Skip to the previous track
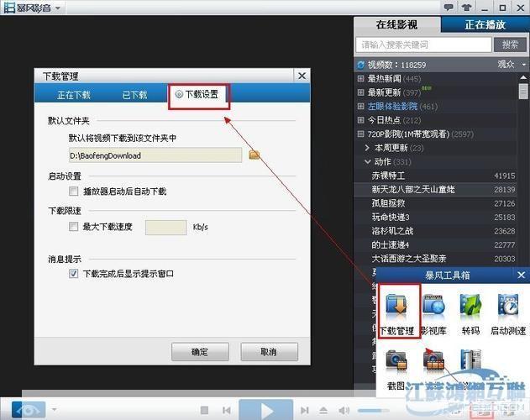Screen dimensions: 530x420 click(x=227, y=410)
